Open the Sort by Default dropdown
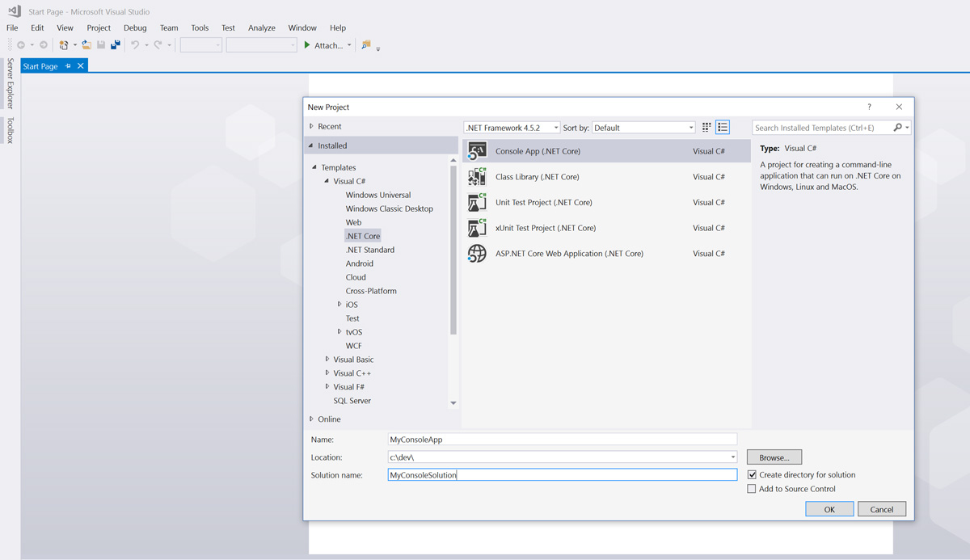 (x=691, y=127)
